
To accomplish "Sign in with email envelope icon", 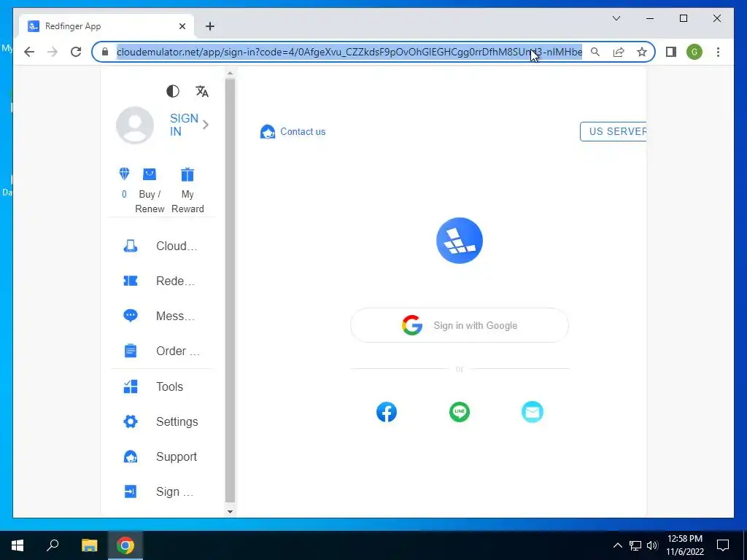I will click(532, 412).
